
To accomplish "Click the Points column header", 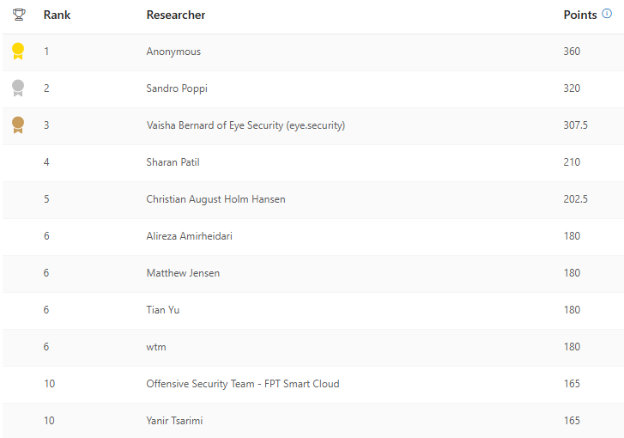I will (580, 16).
